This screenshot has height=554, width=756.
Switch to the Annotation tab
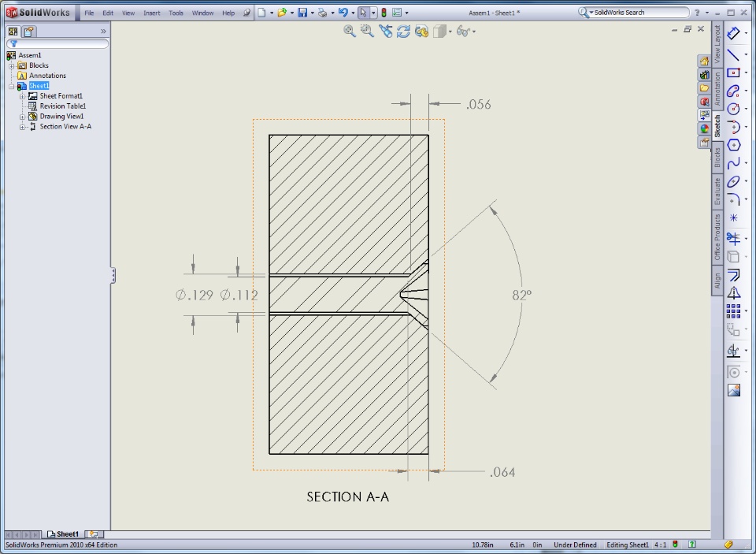[x=717, y=88]
